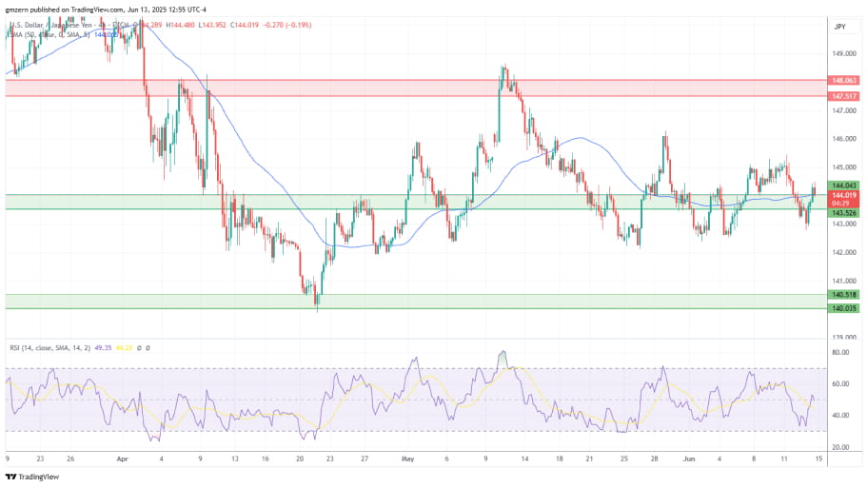Click the 15 date label on time axis

pos(819,459)
